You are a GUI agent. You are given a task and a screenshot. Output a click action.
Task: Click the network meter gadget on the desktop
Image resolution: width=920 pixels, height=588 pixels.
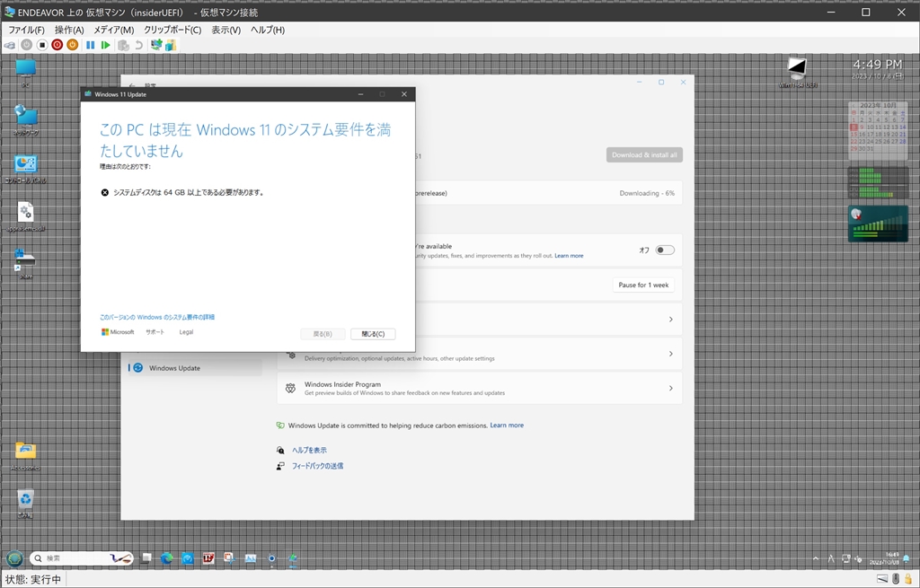[878, 224]
